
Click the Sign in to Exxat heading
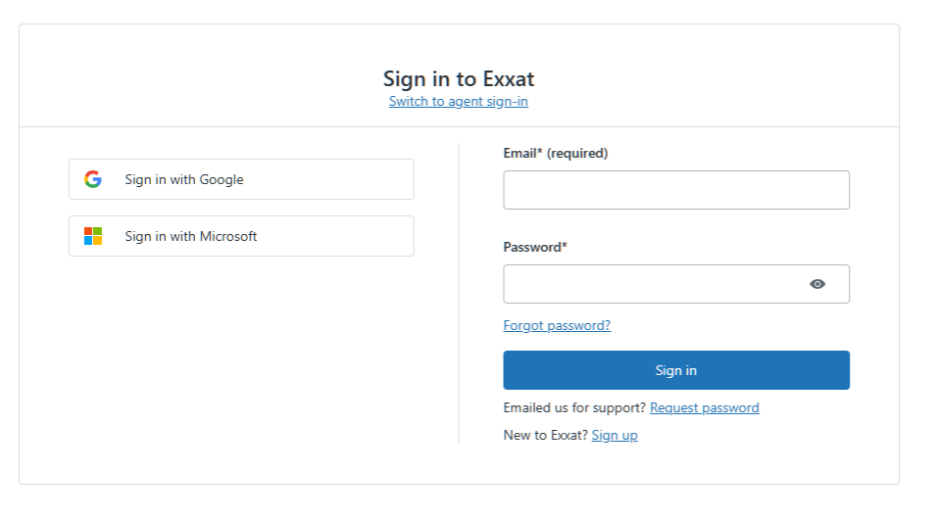(x=458, y=79)
